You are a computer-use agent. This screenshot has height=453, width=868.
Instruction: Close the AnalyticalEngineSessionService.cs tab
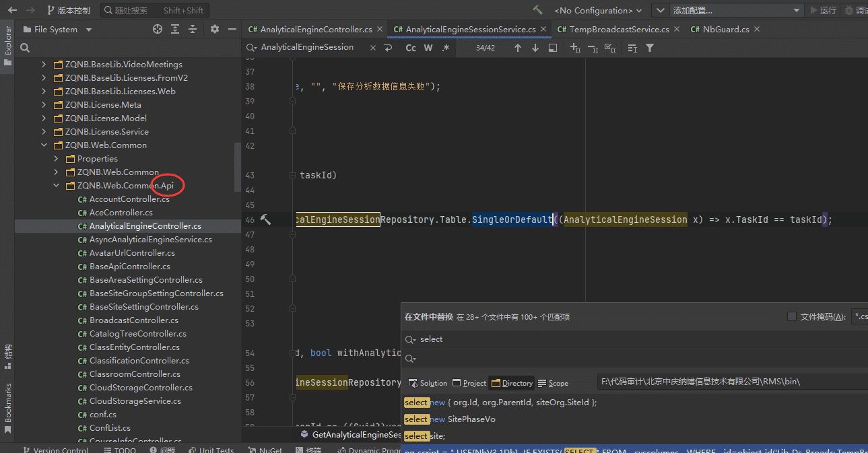544,30
